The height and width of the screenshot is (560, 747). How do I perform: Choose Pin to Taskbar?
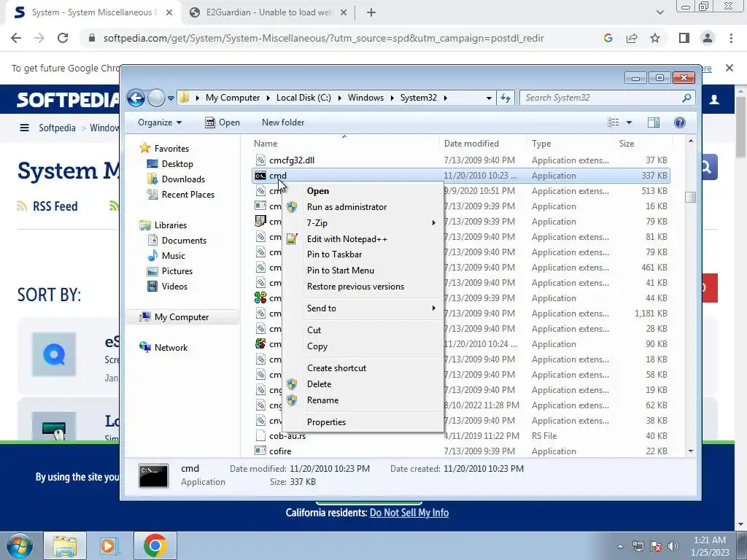(x=334, y=254)
